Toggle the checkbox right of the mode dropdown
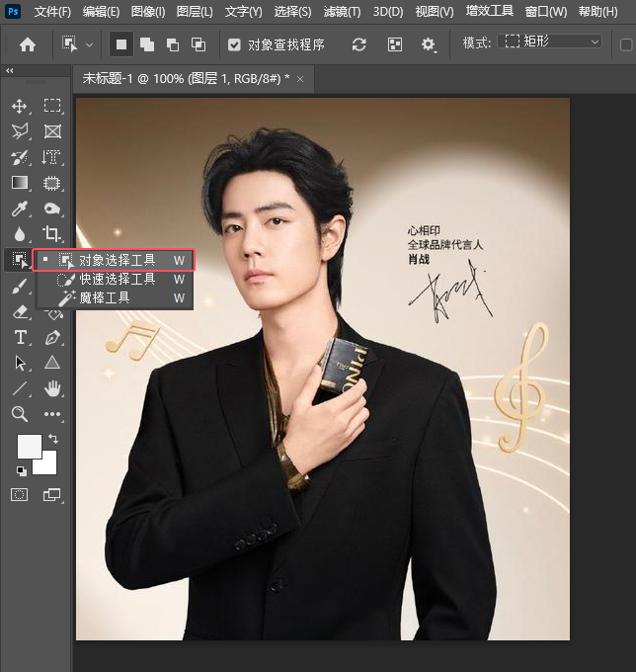The height and width of the screenshot is (672, 636). click(626, 44)
